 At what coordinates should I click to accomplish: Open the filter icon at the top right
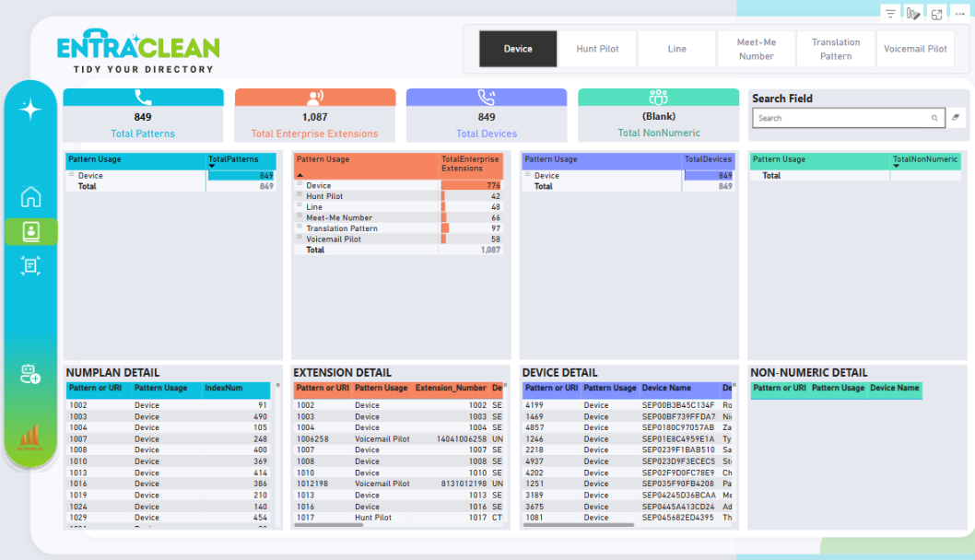click(890, 14)
